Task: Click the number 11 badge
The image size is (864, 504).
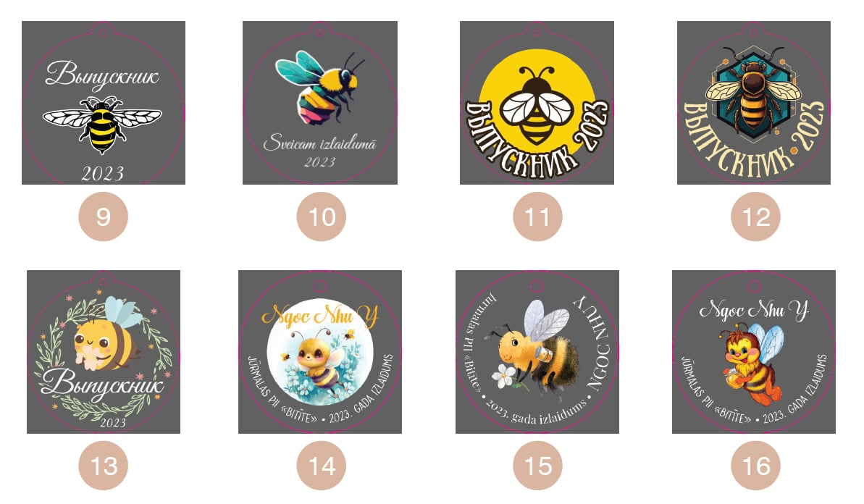Action: [538, 217]
